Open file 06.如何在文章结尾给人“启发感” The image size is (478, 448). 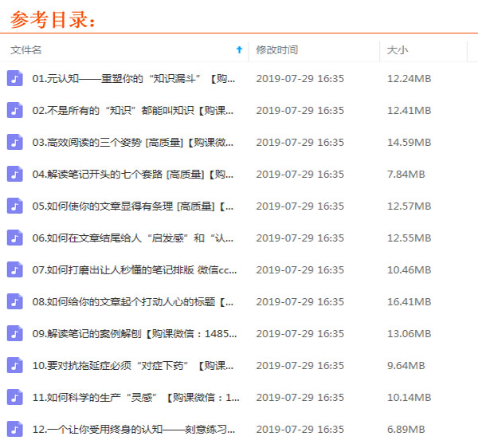click(x=133, y=238)
